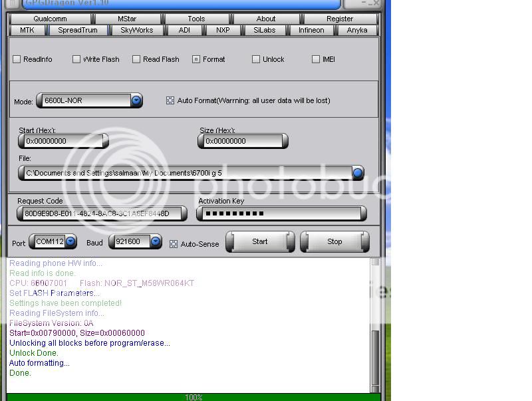Open the About tab
Screen dimensions: 532x401
(266, 19)
